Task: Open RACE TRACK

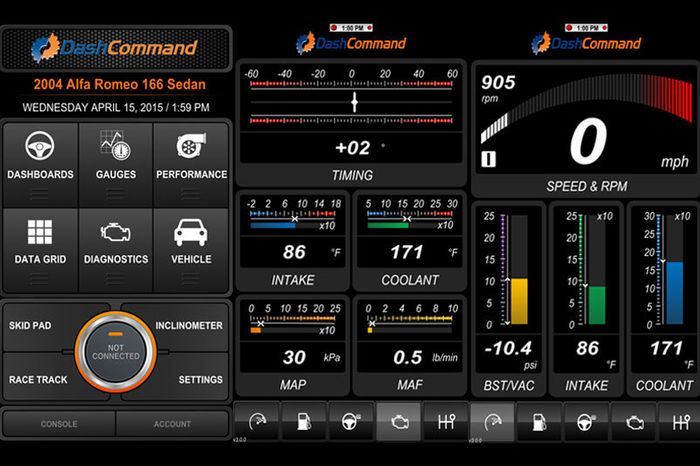Action: [x=38, y=379]
